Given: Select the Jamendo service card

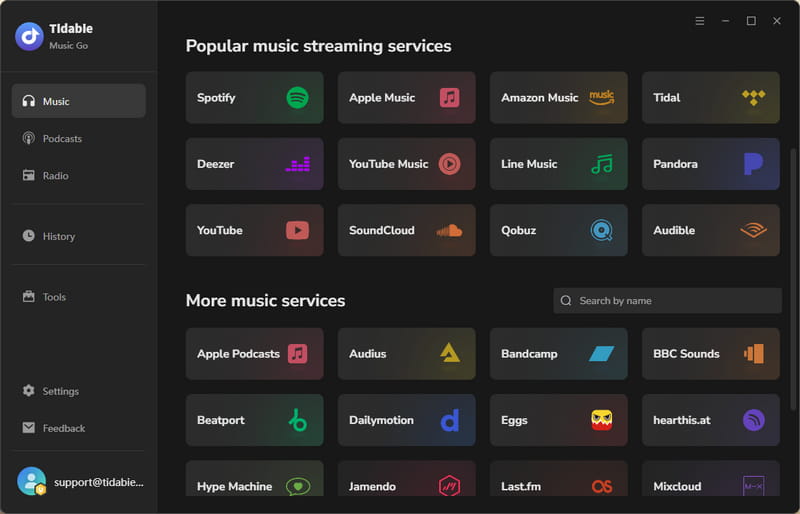Looking at the screenshot, I should [x=406, y=479].
